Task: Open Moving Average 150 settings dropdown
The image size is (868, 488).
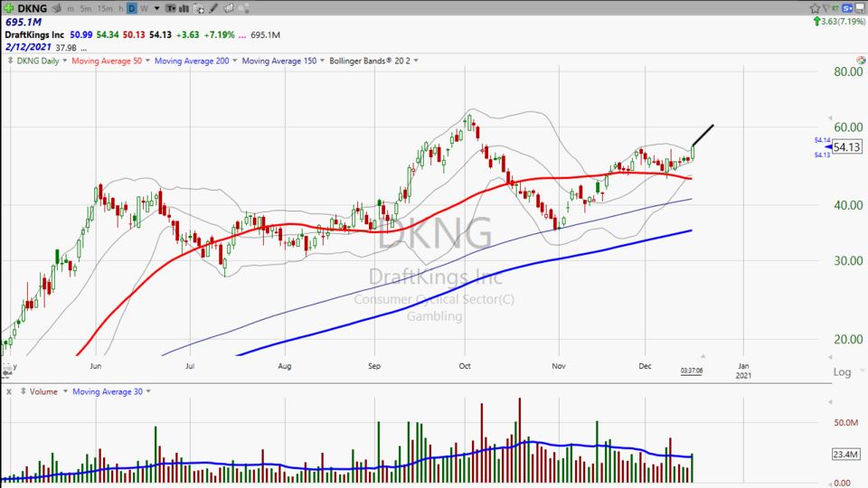Action: click(322, 61)
